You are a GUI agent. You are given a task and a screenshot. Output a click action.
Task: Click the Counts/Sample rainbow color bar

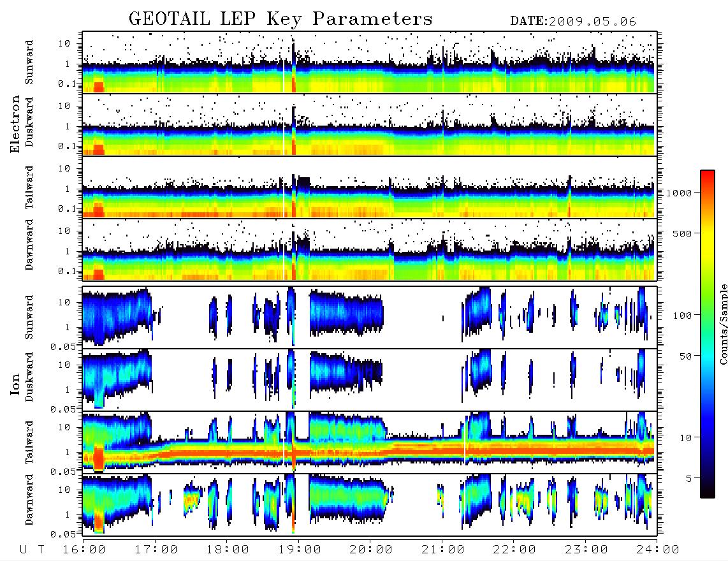[x=708, y=334]
